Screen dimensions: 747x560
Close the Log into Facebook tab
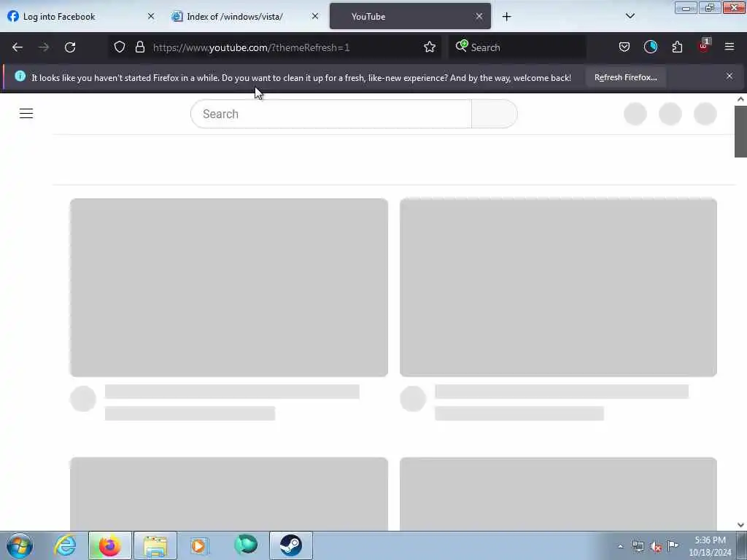tap(151, 16)
